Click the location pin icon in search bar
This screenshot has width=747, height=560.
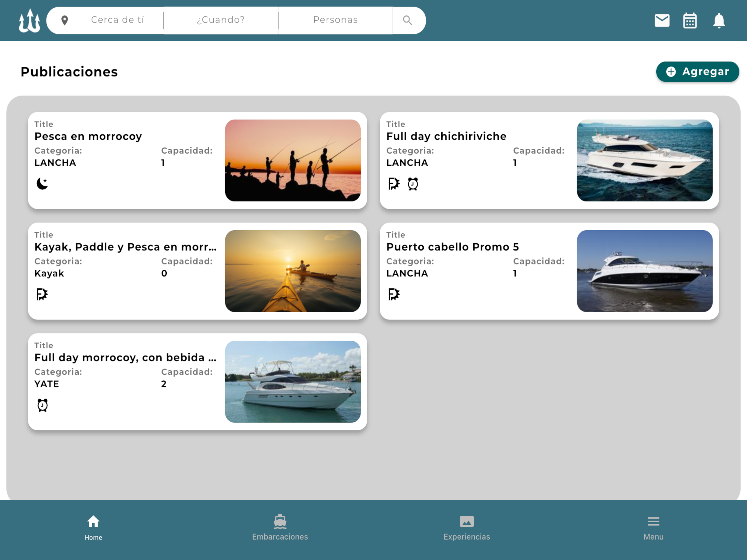click(x=65, y=20)
